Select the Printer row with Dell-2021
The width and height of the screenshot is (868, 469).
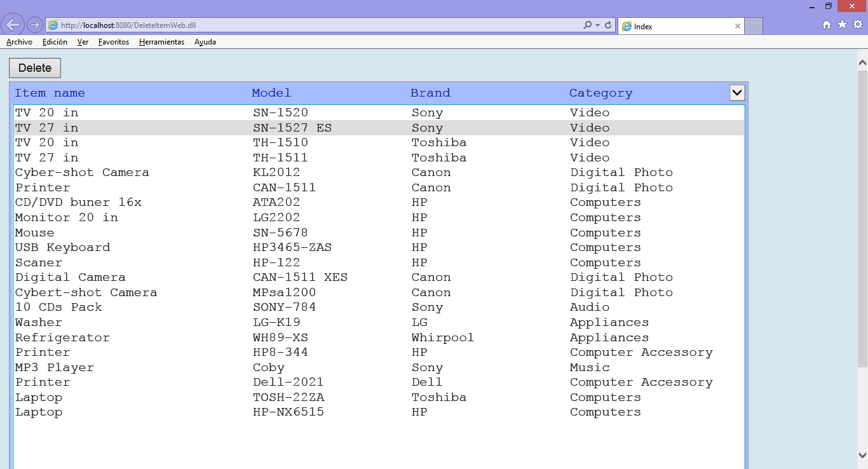point(379,382)
